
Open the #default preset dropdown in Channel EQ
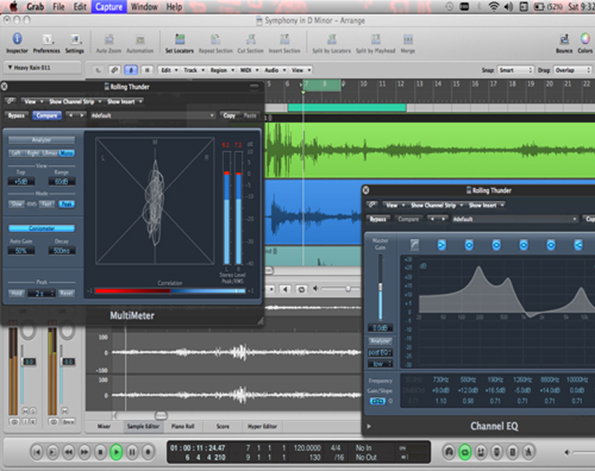(515, 219)
